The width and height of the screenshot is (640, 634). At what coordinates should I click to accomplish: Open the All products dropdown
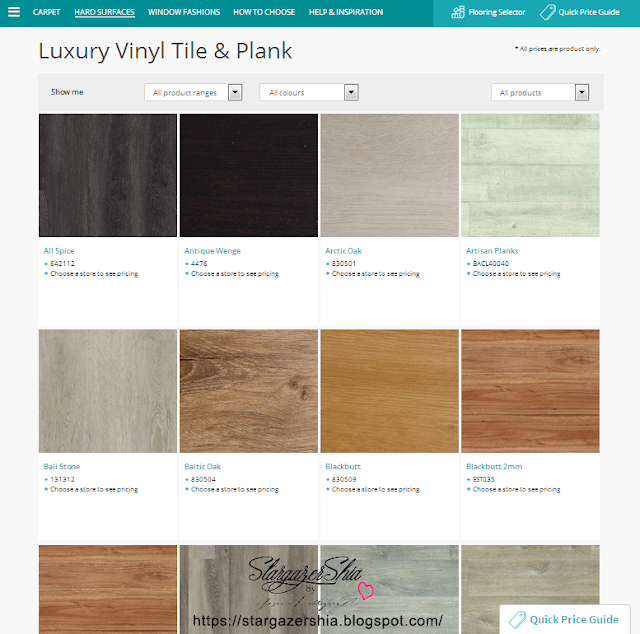coord(540,92)
